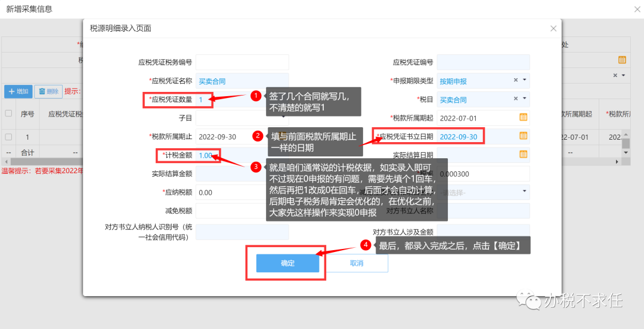Click the 合计 total row label

tap(27, 153)
